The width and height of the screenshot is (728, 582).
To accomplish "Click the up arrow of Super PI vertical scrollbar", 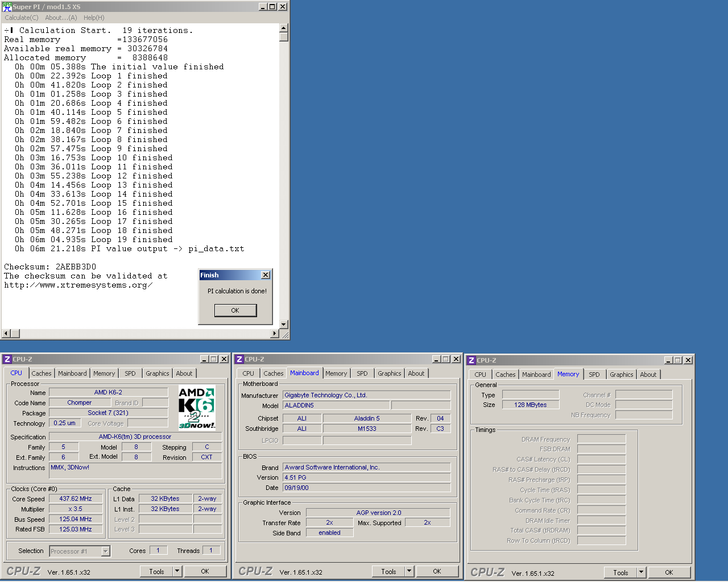I will (284, 28).
